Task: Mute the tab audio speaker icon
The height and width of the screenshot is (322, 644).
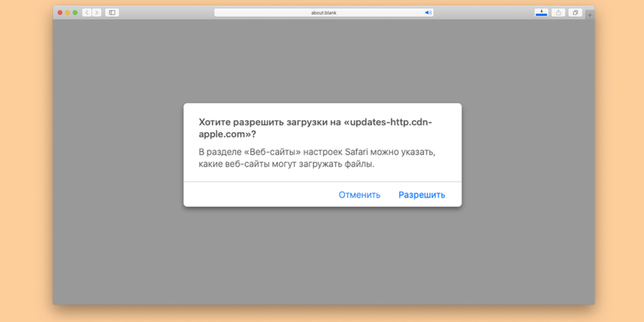Action: pos(428,12)
